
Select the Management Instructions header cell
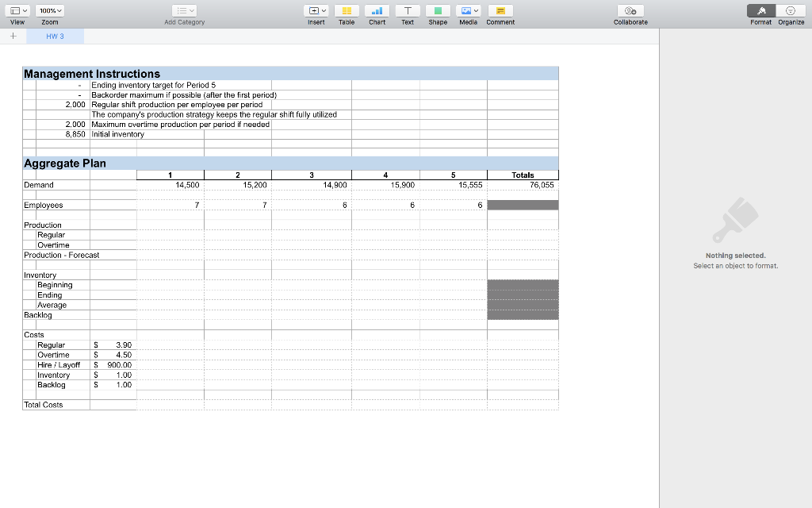79,73
